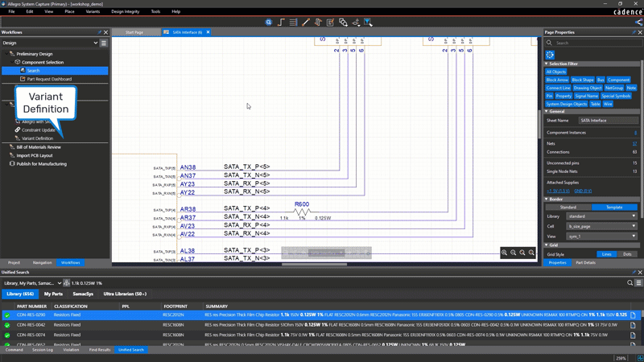This screenshot has height=362, width=644.
Task: Switch to the SamacSys tab
Action: pos(83,294)
